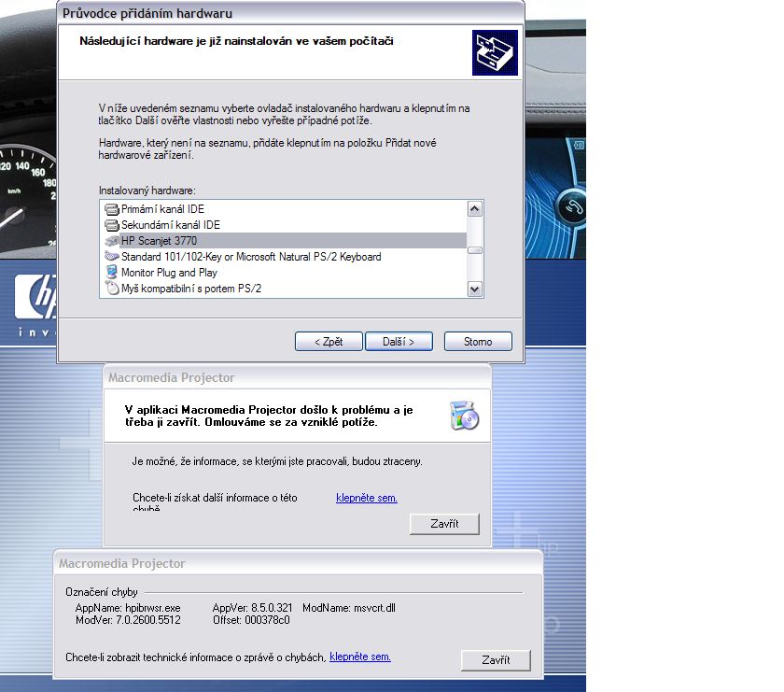Click the HP logo in the background window
This screenshot has width=784, height=692.
36,296
